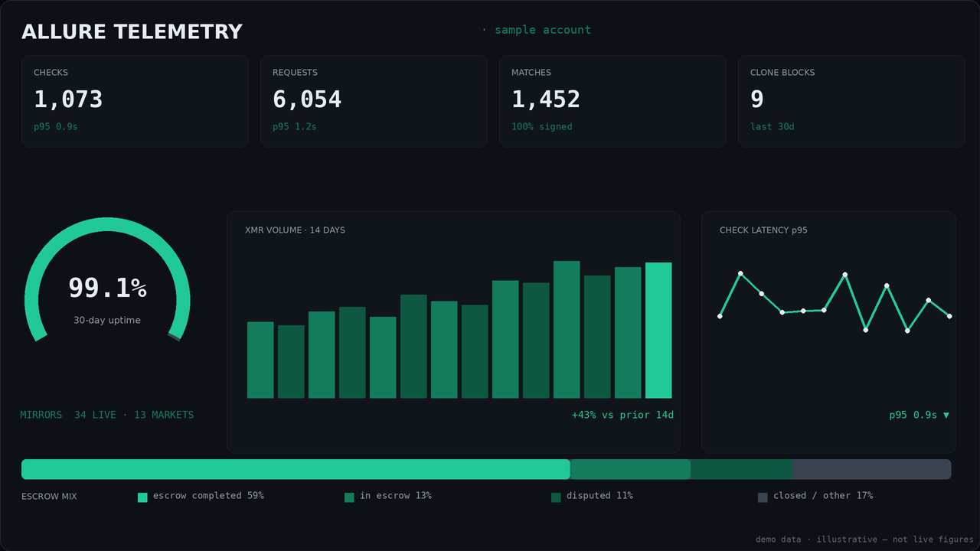
Task: Select the "30-day uptime" caption
Action: pyautogui.click(x=107, y=320)
